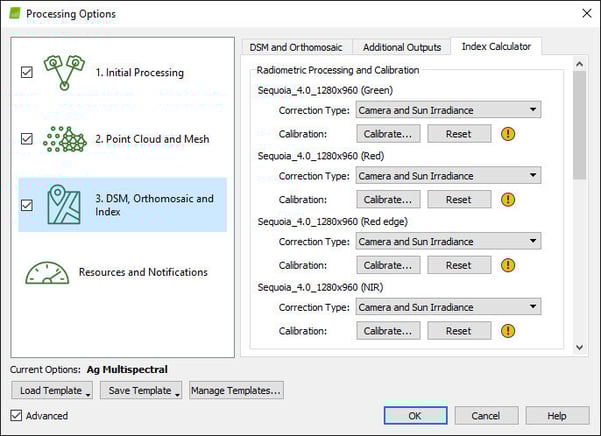Click the DSM, Orthomosaic and Index map icon
The image size is (601, 436).
[x=65, y=205]
